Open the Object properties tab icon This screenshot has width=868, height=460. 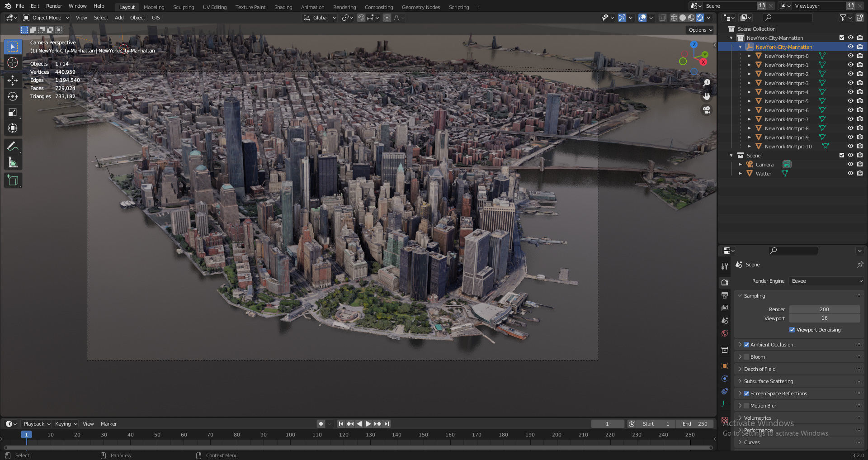pyautogui.click(x=725, y=365)
